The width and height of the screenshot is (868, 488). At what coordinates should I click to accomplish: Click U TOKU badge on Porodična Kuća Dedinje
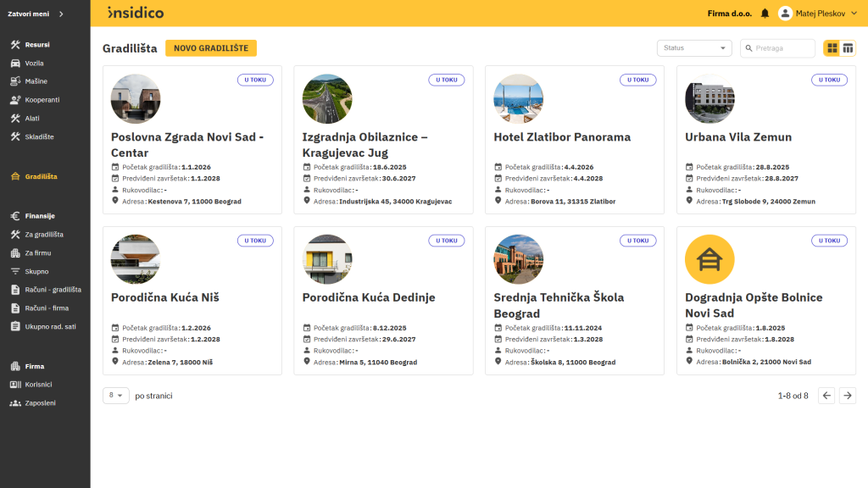click(446, 241)
